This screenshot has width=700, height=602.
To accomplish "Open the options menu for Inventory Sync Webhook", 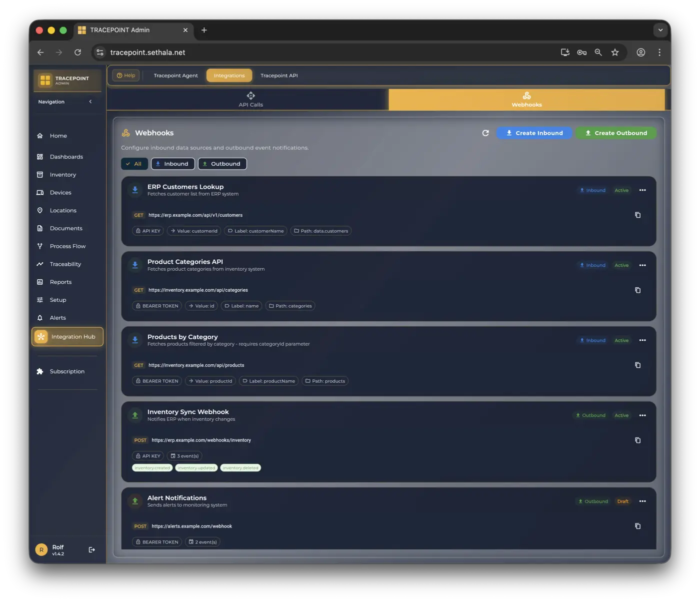I will coord(642,415).
